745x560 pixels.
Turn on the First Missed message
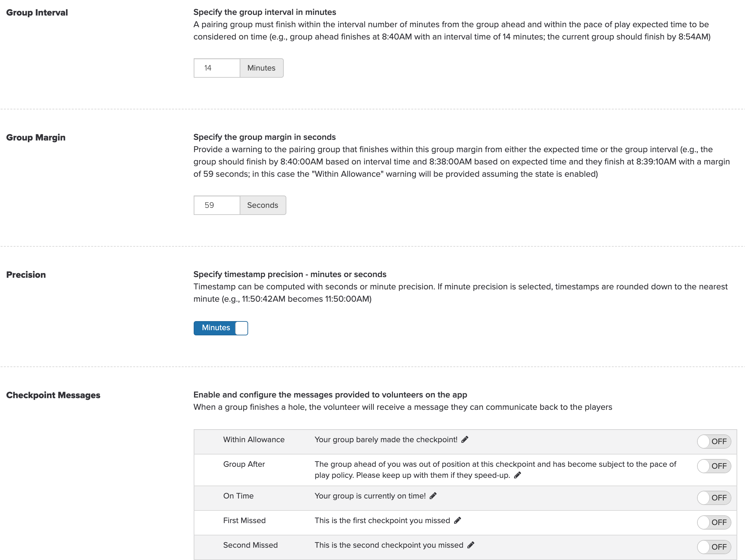tap(714, 522)
